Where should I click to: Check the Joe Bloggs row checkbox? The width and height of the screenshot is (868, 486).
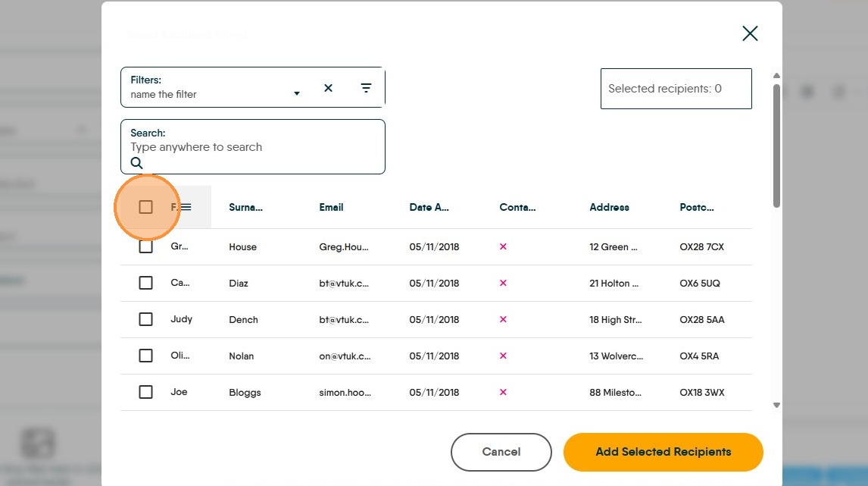tap(146, 392)
